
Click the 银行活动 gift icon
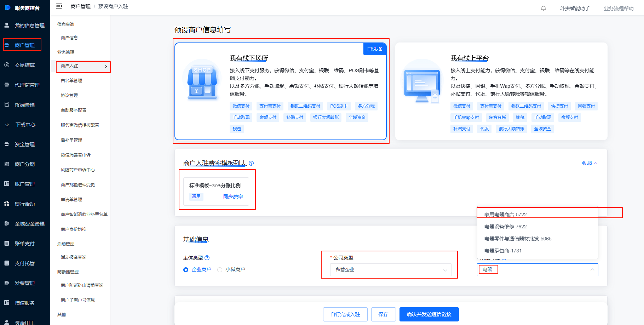coord(7,204)
